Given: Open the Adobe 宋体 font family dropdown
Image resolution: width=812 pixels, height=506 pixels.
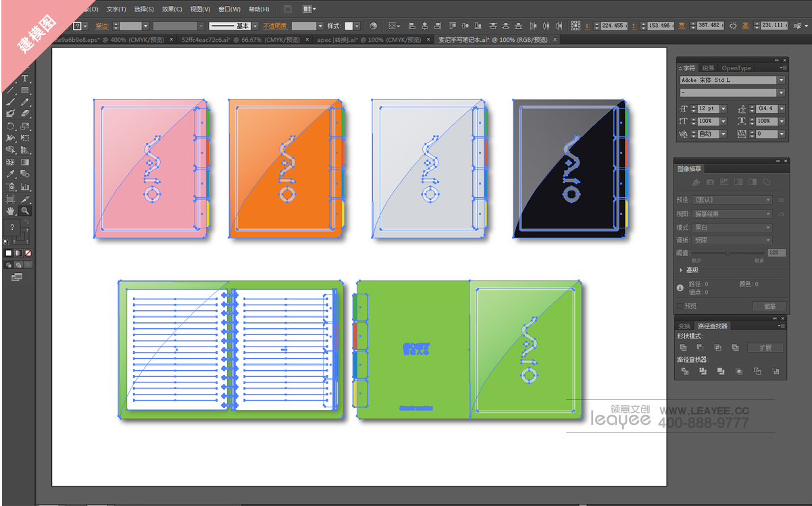Looking at the screenshot, I should click(781, 80).
